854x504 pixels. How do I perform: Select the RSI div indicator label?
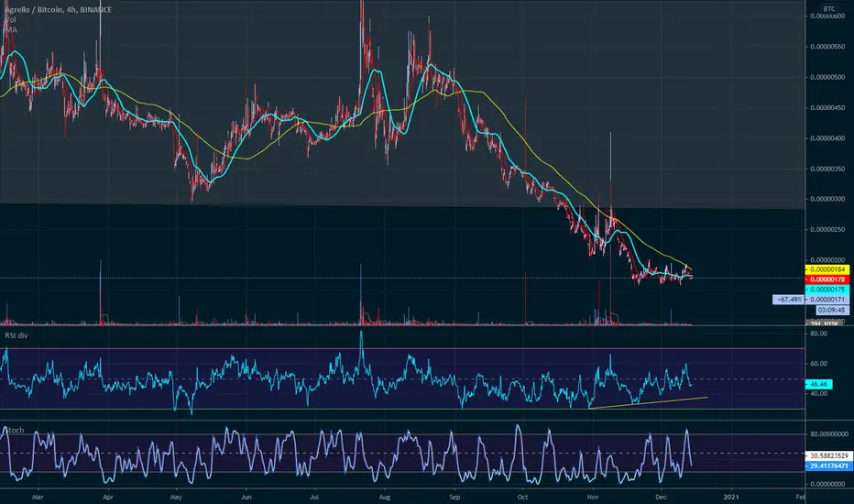click(x=16, y=335)
